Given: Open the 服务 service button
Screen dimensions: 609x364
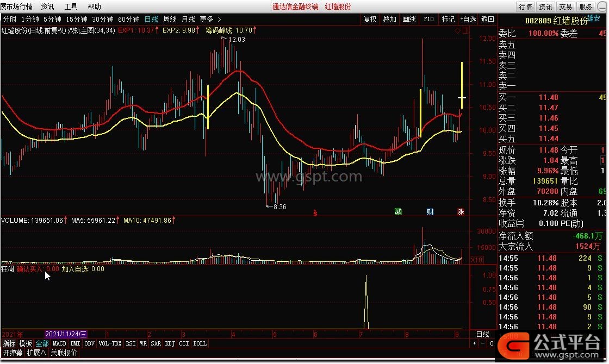Looking at the screenshot, I should (586, 7).
